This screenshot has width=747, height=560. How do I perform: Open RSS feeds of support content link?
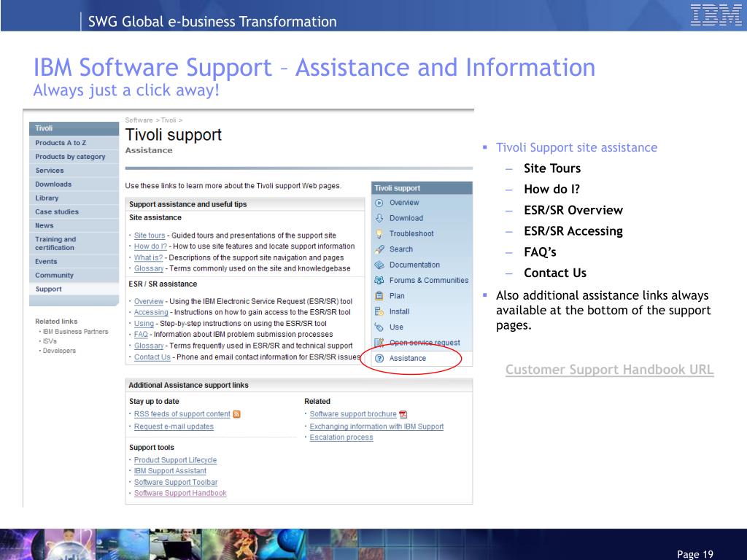182,414
